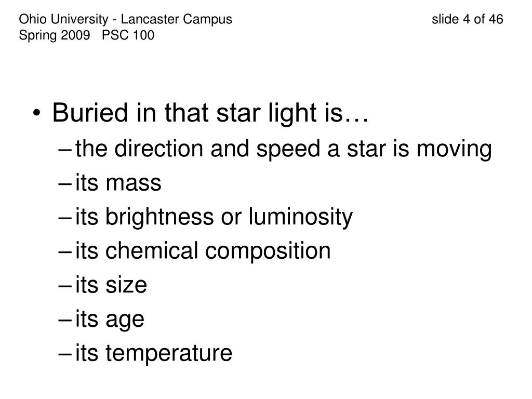Click the word 'moving'
Image resolution: width=532 pixels, height=399 pixels.
click(454, 150)
